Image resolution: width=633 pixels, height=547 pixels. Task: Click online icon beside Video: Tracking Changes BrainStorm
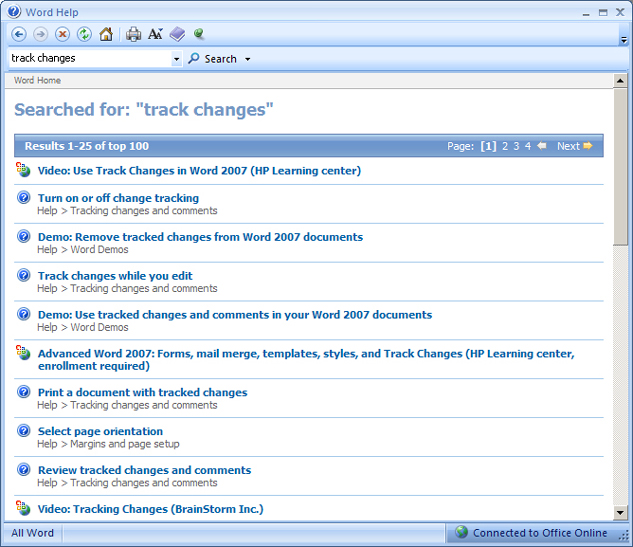tap(23, 508)
